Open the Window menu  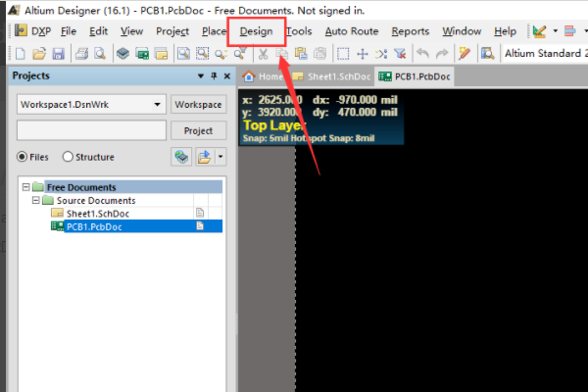coord(462,31)
